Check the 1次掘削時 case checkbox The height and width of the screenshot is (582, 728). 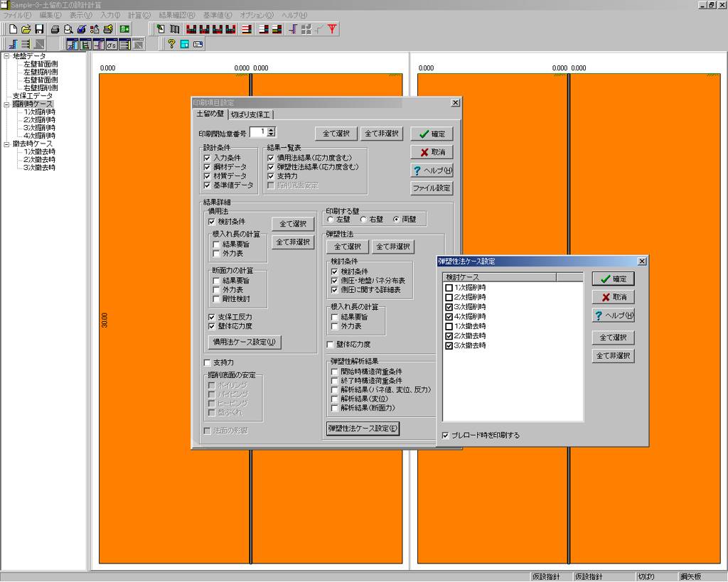point(449,288)
